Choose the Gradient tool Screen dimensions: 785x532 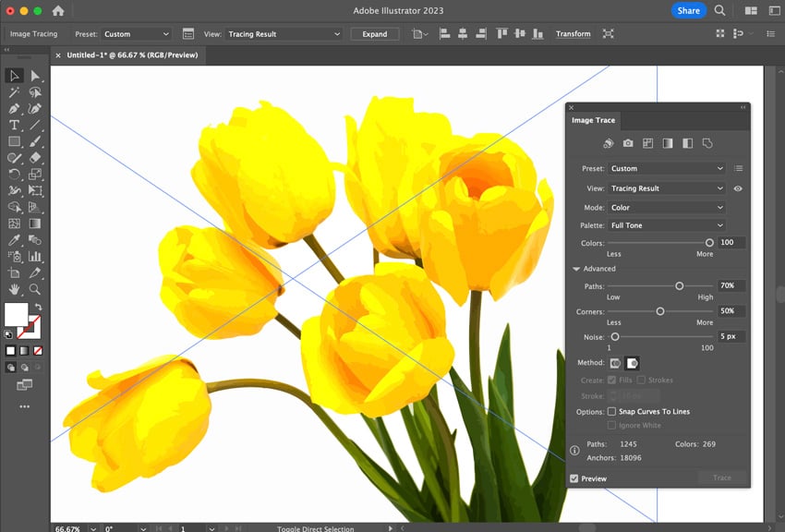pos(34,223)
